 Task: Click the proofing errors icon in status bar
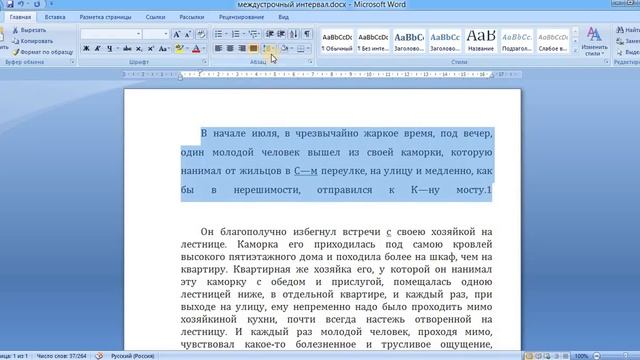tap(99, 356)
